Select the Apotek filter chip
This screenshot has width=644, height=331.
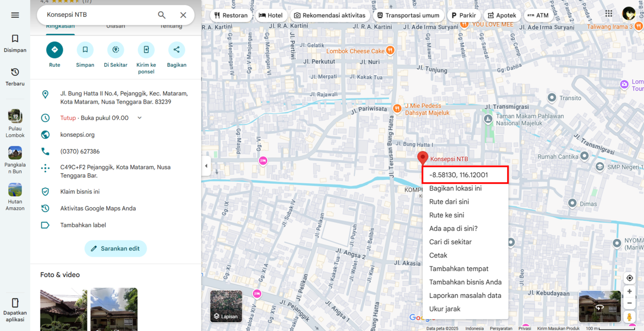coord(502,15)
